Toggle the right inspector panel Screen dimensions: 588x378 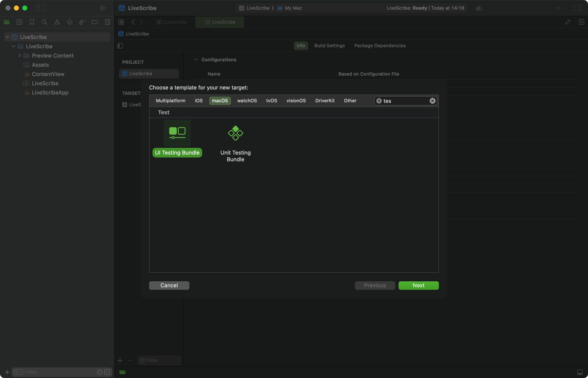pos(577,8)
